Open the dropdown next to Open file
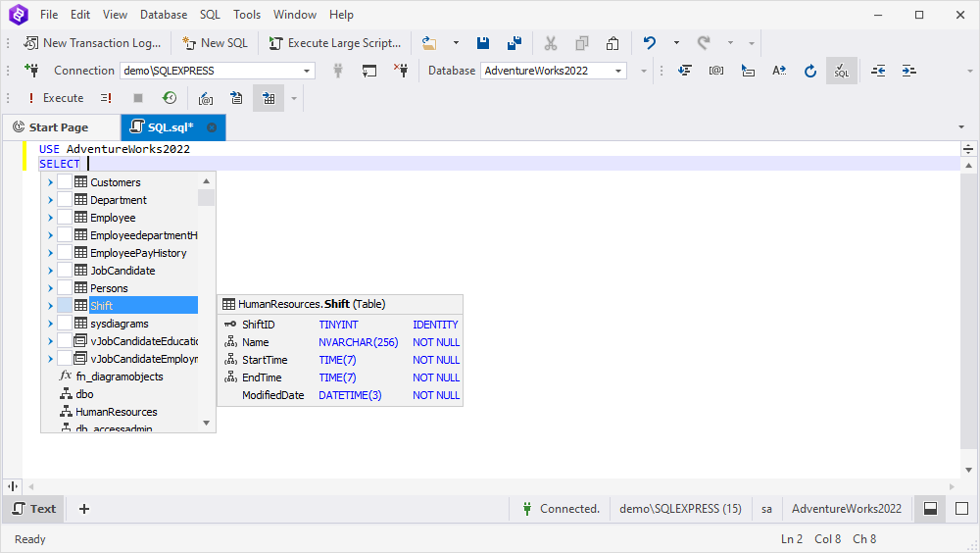Image resolution: width=980 pixels, height=553 pixels. tap(456, 43)
